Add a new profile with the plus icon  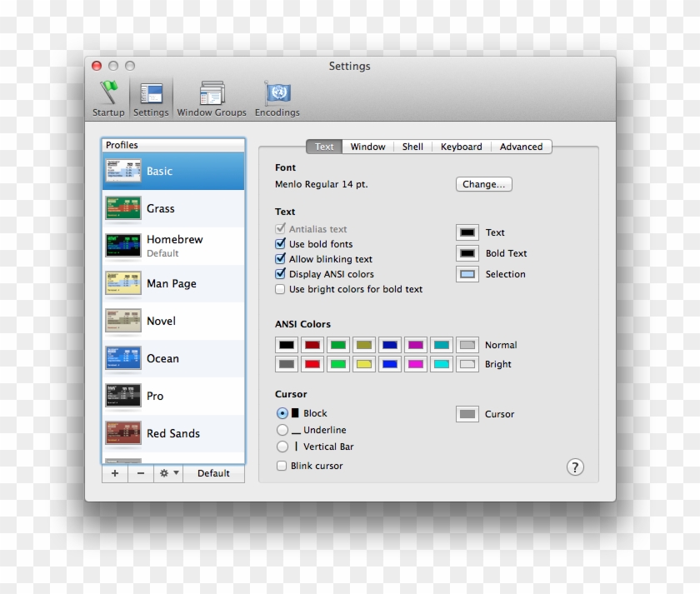click(x=114, y=473)
